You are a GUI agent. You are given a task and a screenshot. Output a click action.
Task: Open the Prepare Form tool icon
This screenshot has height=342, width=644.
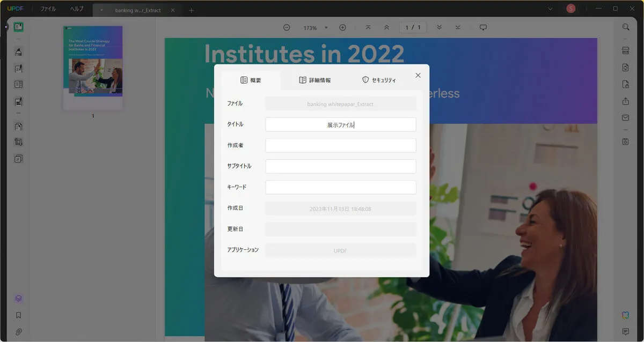18,84
